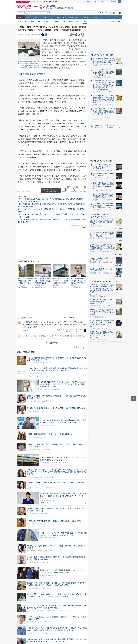This screenshot has width=138, height=644.
Task: Open article 江口寿史氏のトレパク疑惑
Action: click(x=57, y=369)
